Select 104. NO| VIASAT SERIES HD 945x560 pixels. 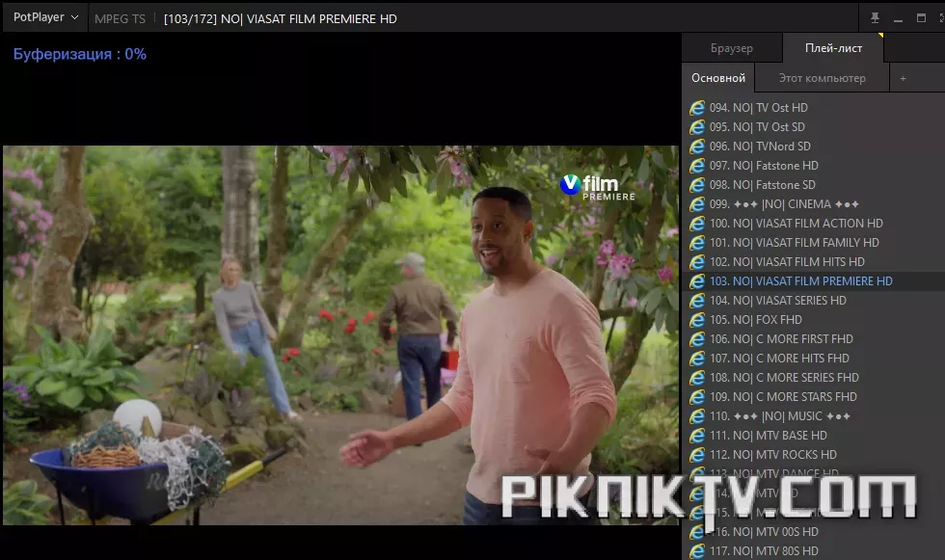click(x=814, y=301)
